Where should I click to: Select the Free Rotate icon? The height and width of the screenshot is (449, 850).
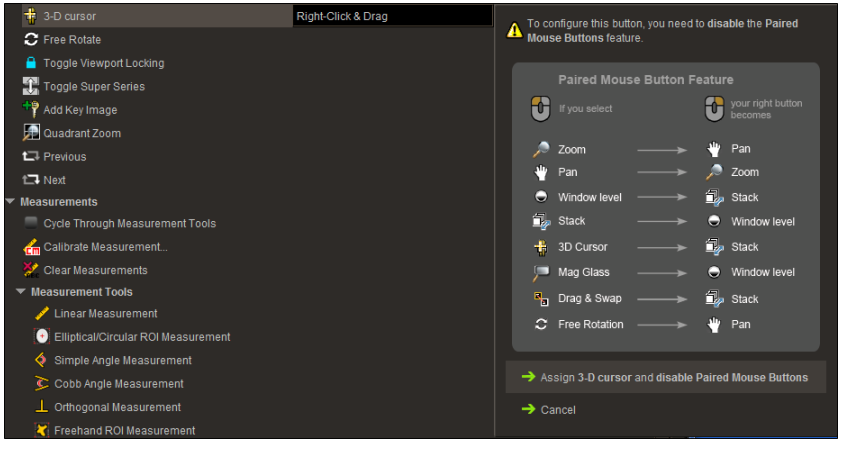30,40
